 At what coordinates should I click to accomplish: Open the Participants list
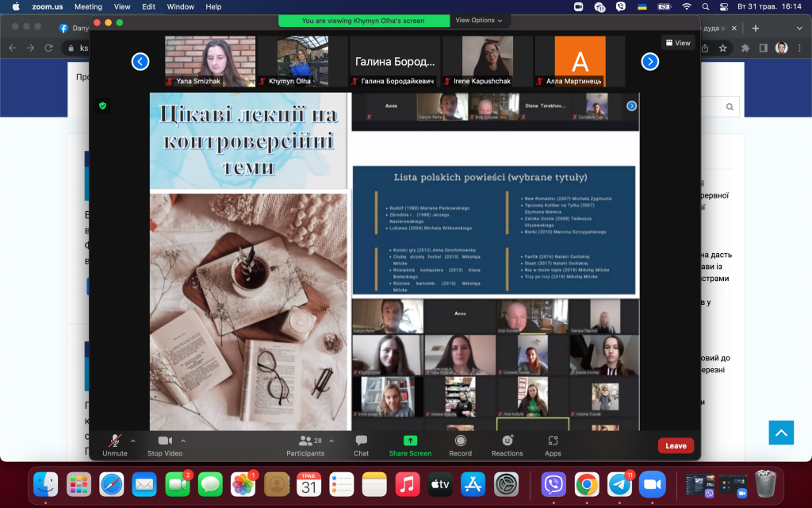point(305,445)
